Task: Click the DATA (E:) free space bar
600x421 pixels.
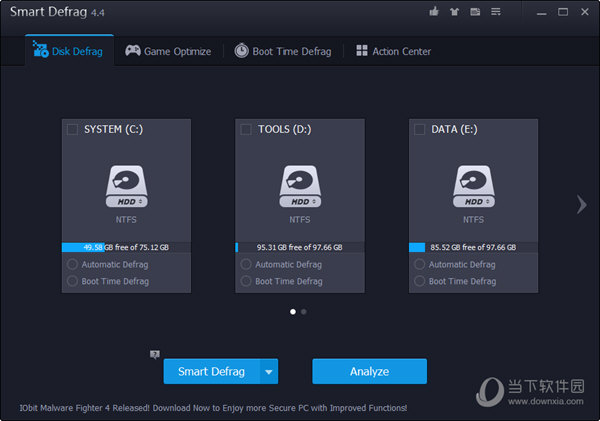Action: pos(474,247)
